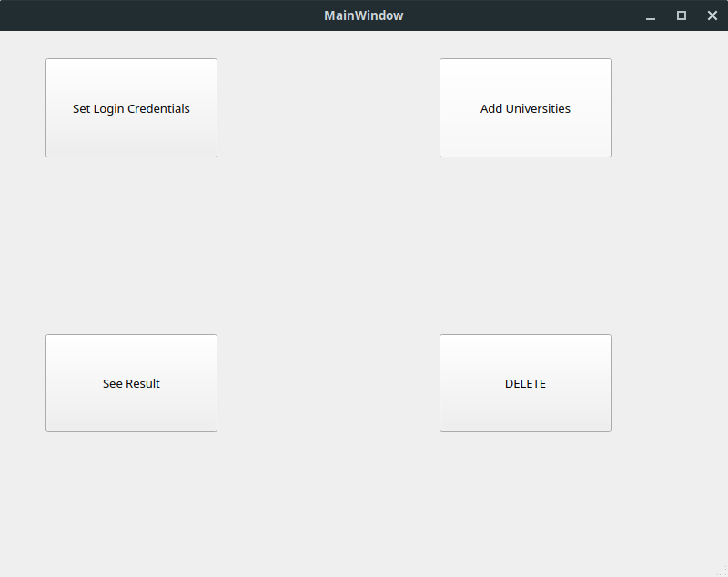Image resolution: width=728 pixels, height=577 pixels.
Task: Hit the underscore minimize icon in title bar
Action: tap(651, 15)
